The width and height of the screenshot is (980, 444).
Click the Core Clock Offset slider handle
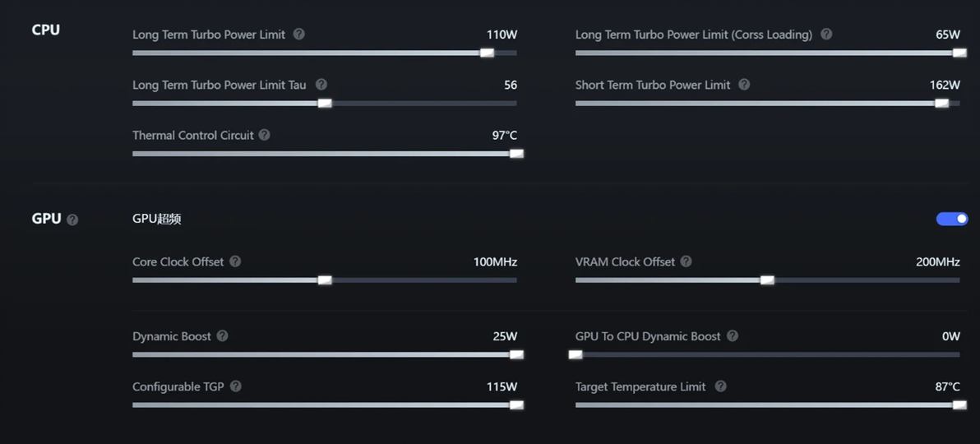[325, 280]
